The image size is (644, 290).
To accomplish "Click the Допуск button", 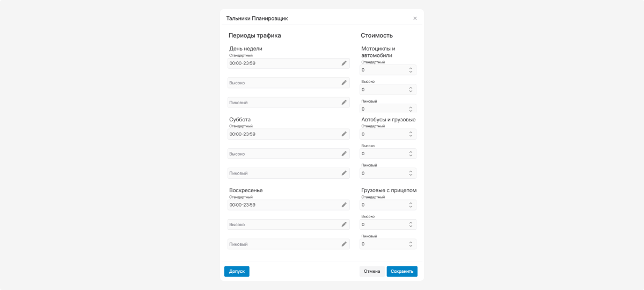I will coord(237,271).
